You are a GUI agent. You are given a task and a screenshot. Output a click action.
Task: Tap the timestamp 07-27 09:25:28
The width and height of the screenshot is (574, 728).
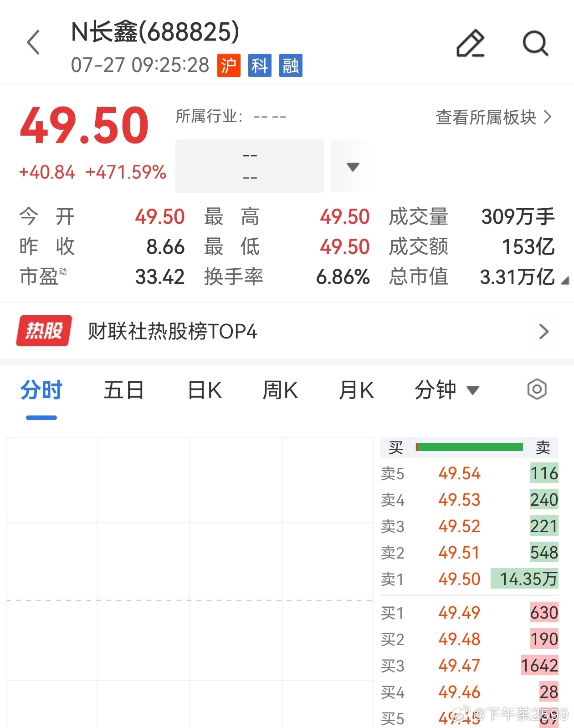tap(140, 65)
